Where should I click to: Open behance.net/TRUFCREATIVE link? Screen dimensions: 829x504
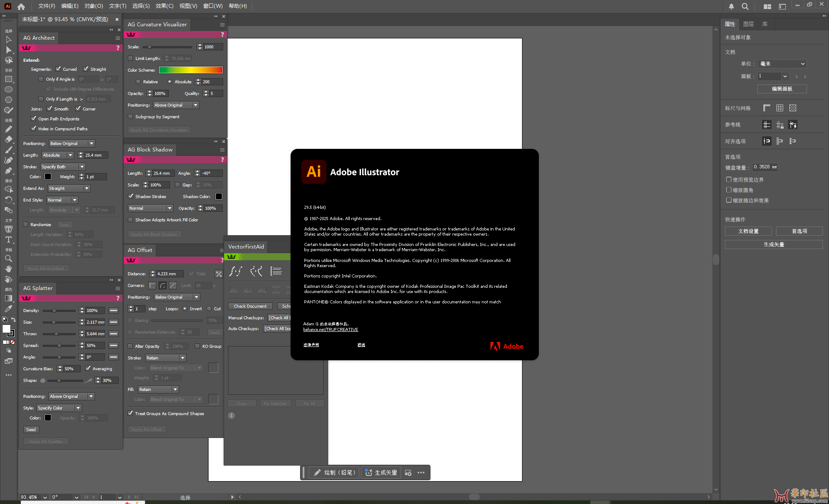click(331, 330)
